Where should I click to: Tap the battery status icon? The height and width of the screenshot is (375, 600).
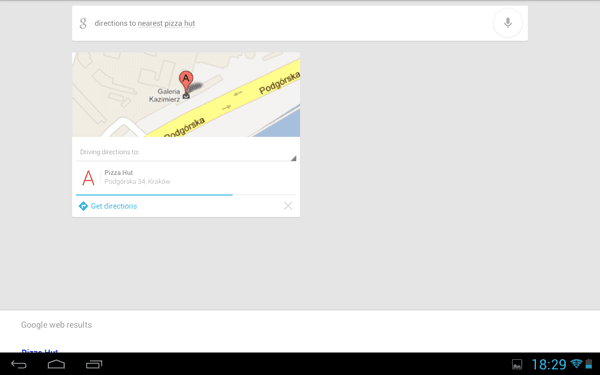coord(589,364)
